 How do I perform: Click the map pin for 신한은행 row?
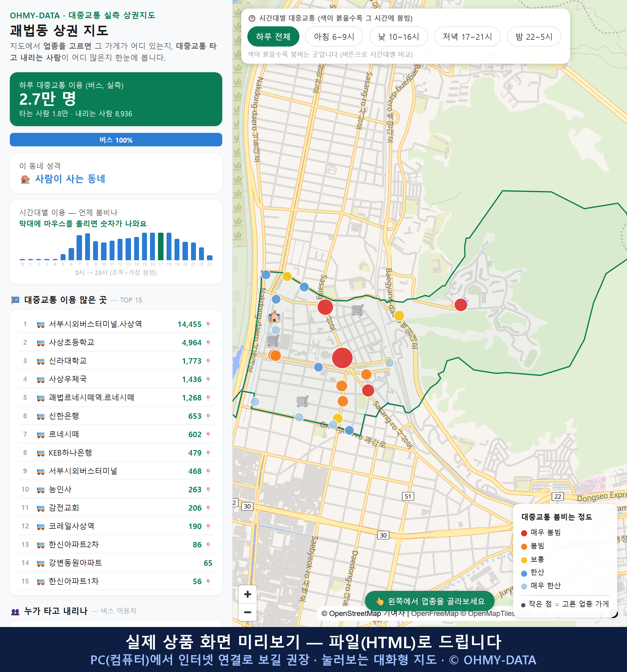click(x=208, y=416)
